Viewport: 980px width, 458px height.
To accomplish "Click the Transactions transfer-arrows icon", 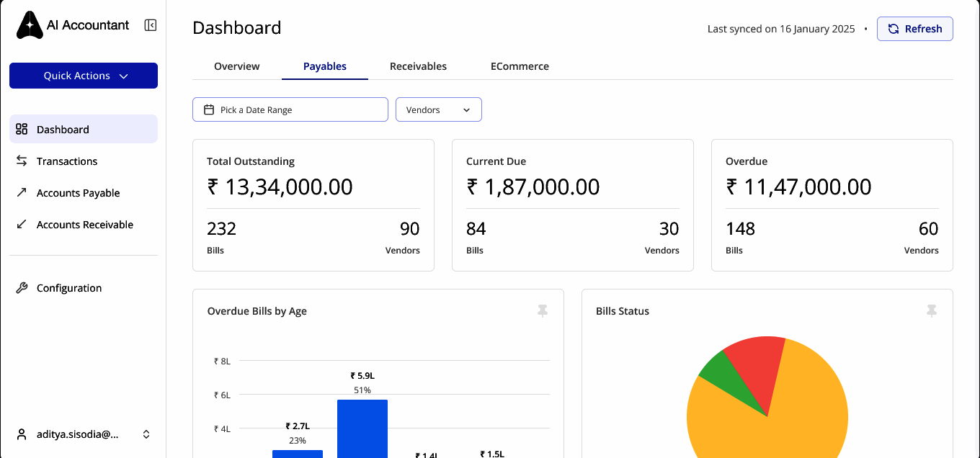I will point(20,161).
